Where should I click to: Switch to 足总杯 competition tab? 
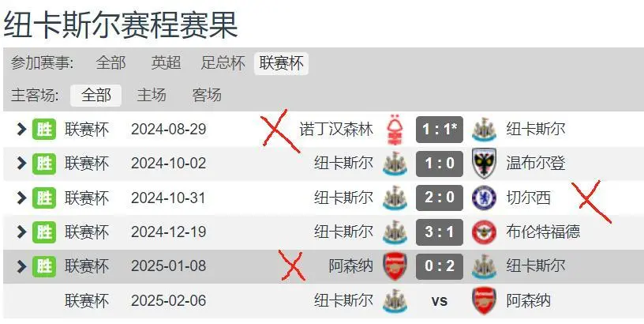223,63
